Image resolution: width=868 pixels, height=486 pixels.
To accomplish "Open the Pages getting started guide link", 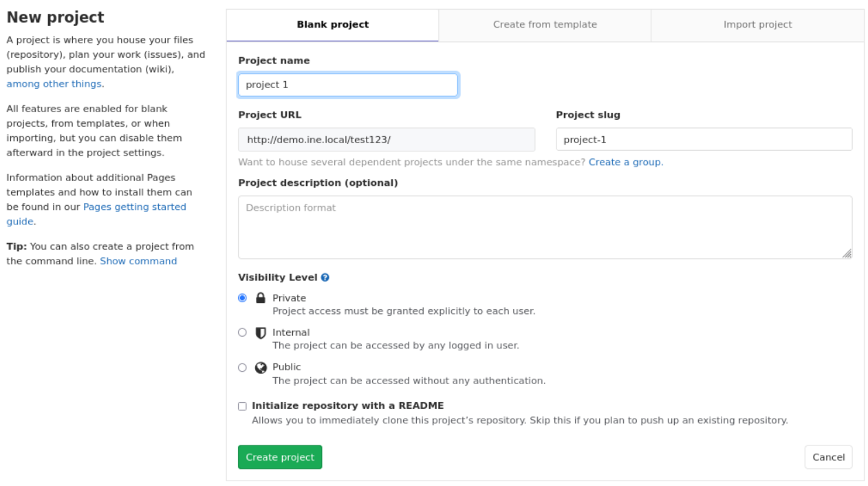I will pos(135,207).
